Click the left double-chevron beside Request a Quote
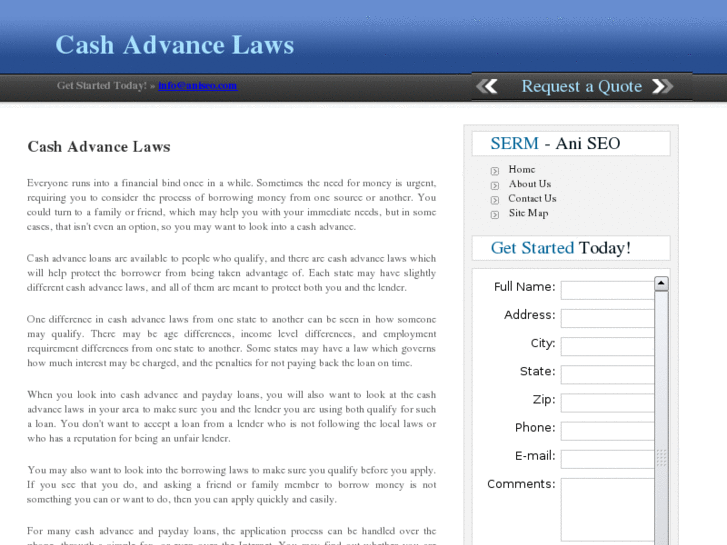 pos(487,86)
